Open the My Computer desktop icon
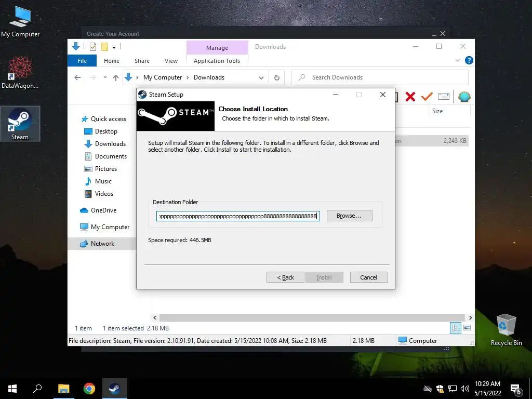The height and width of the screenshot is (399, 532). coord(20,22)
